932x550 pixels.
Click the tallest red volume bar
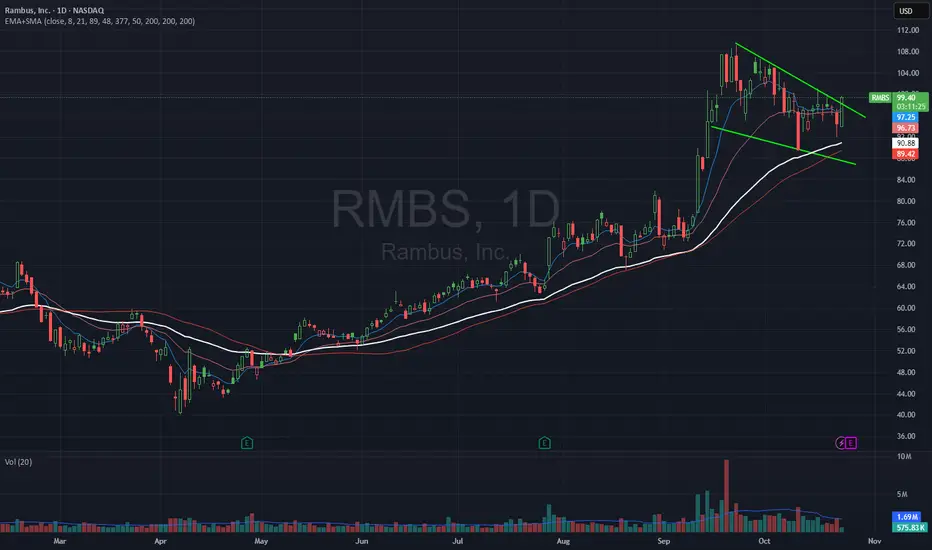pyautogui.click(x=726, y=495)
